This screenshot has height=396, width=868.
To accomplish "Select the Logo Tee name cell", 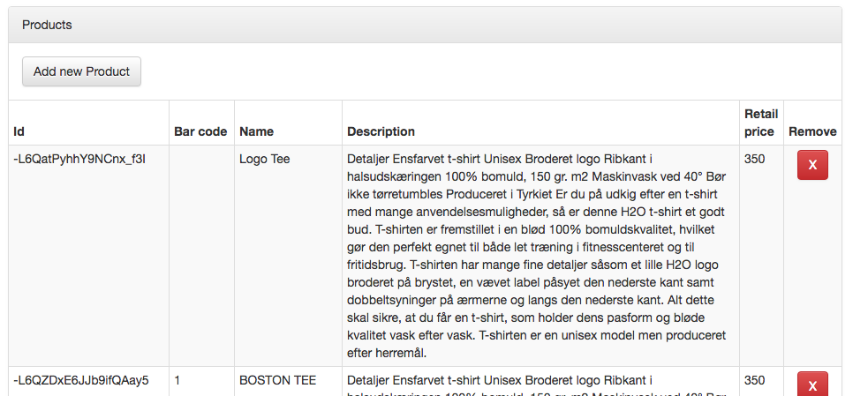I will pyautogui.click(x=265, y=159).
